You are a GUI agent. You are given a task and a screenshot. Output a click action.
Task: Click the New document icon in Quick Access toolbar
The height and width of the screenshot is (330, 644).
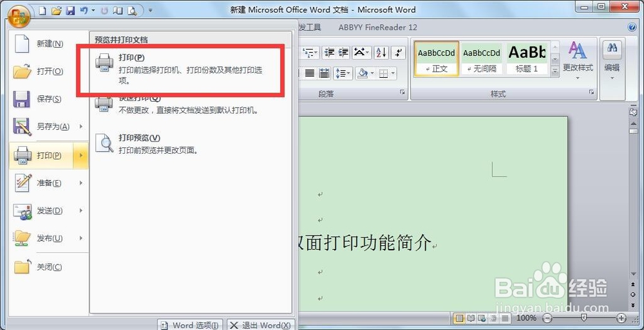pyautogui.click(x=43, y=10)
